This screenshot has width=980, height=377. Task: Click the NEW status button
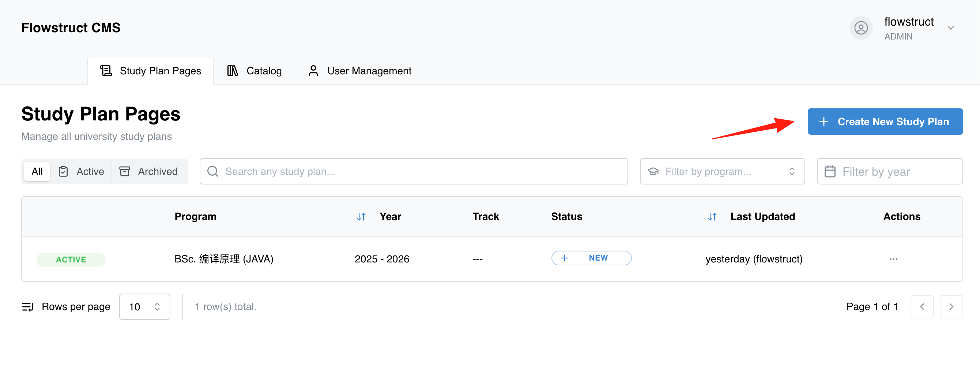591,258
